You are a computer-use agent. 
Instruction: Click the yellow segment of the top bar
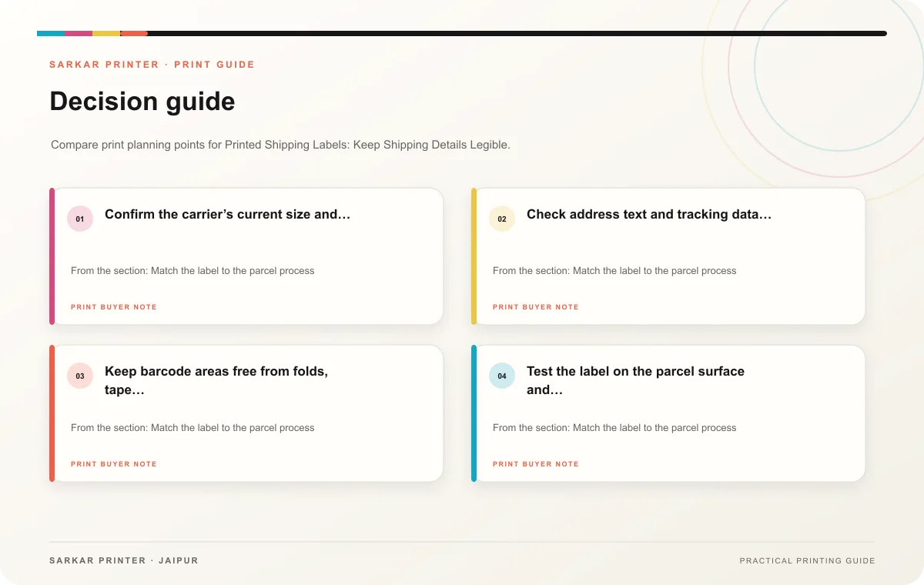tap(106, 33)
